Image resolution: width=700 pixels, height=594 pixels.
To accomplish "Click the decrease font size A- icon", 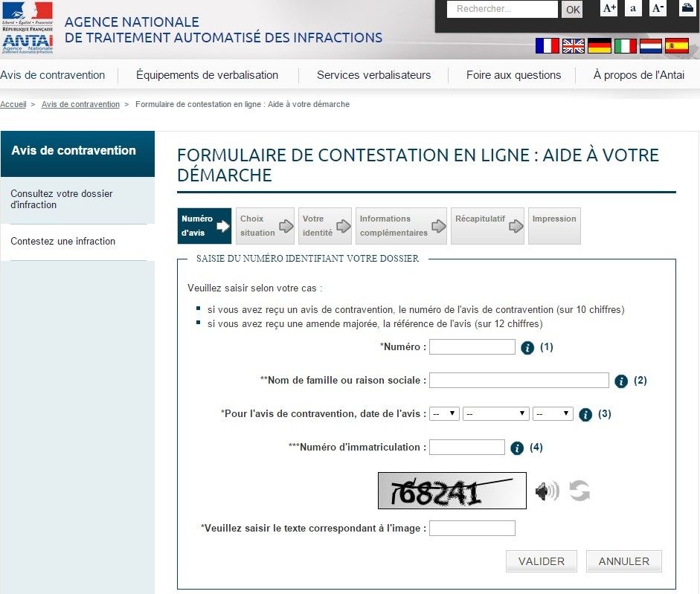I will pyautogui.click(x=658, y=9).
